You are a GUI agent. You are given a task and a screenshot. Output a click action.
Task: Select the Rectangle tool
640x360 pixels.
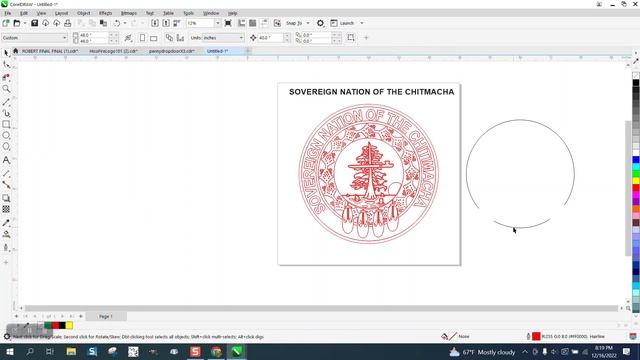pyautogui.click(x=6, y=124)
